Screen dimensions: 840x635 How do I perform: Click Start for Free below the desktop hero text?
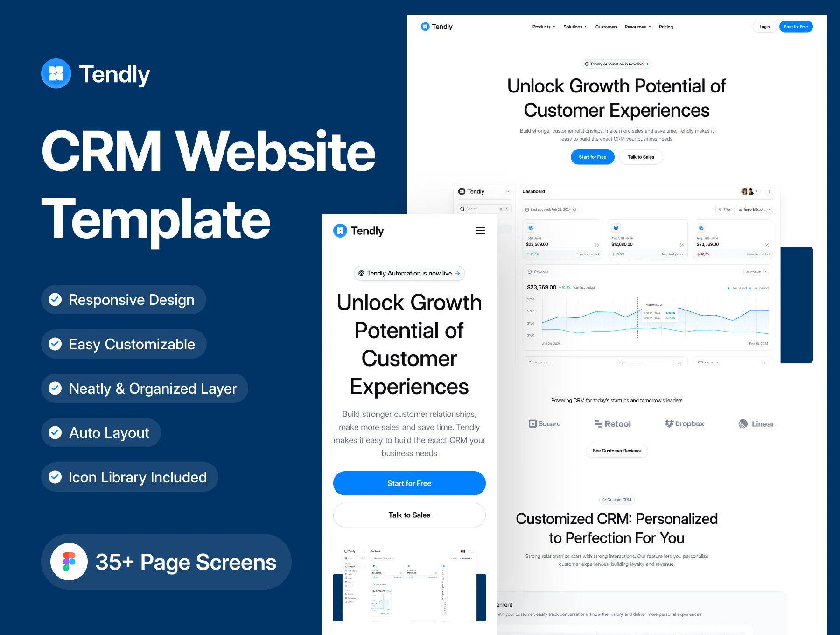[592, 157]
